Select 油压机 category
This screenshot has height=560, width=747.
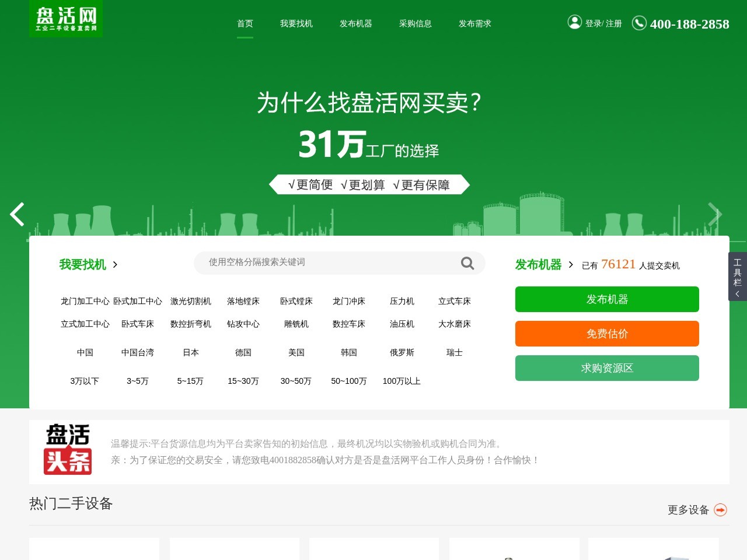(402, 324)
